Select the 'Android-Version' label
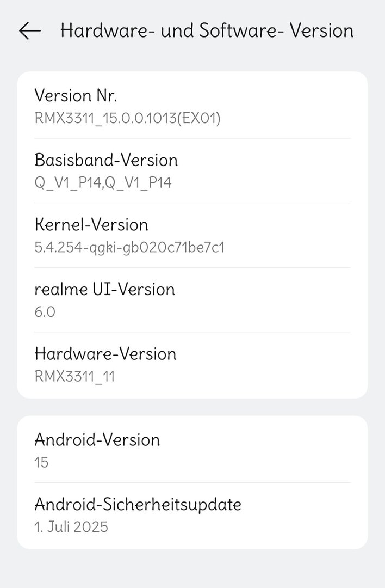This screenshot has width=385, height=588. (x=97, y=439)
